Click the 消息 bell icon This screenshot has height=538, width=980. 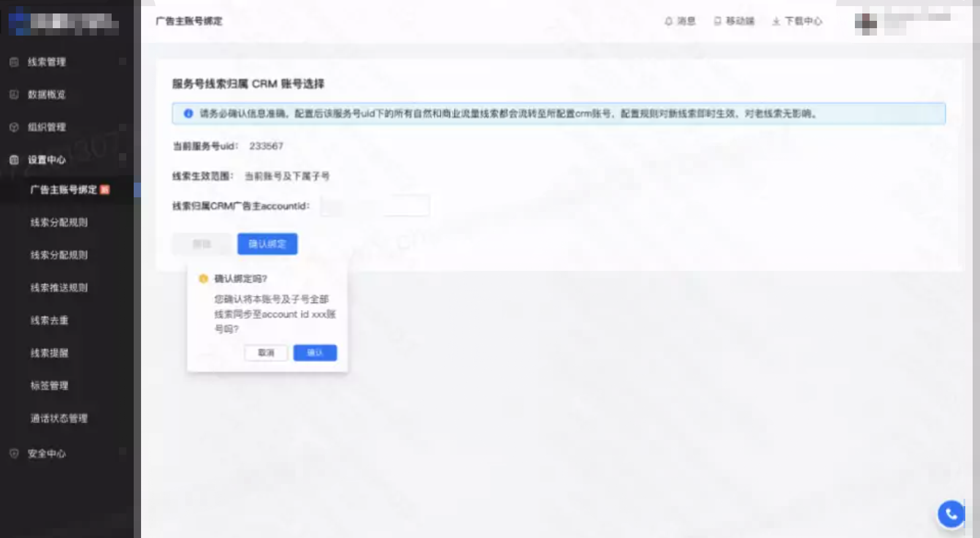pos(668,21)
